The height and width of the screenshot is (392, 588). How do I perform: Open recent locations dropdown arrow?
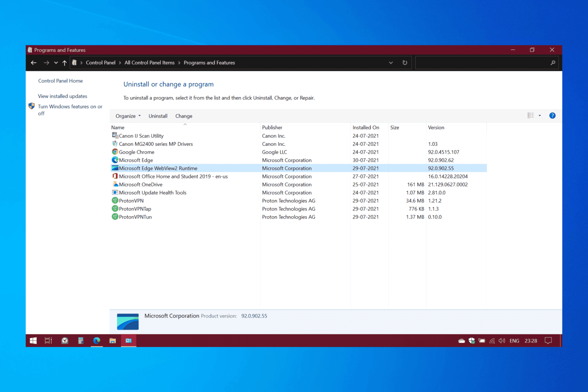(x=56, y=63)
